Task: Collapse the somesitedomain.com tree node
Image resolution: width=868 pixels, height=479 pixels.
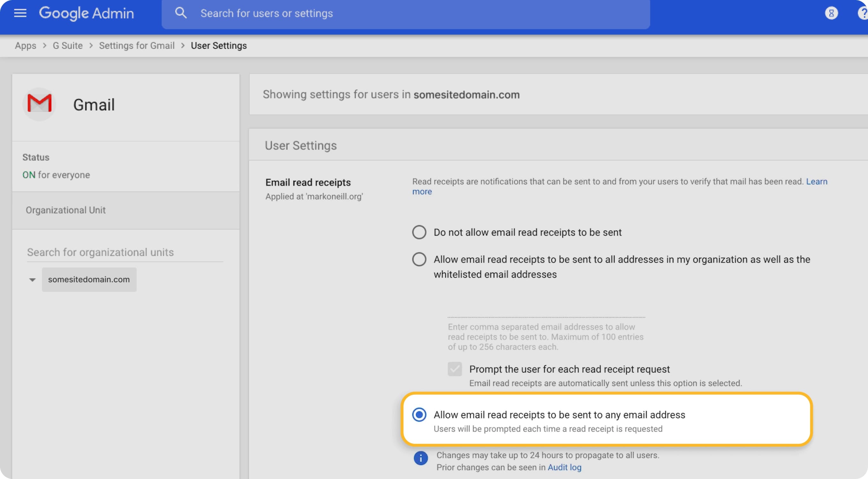Action: click(32, 279)
